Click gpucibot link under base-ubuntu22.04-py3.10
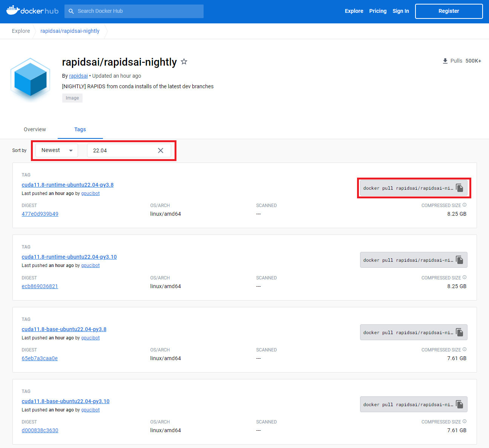 pos(90,410)
